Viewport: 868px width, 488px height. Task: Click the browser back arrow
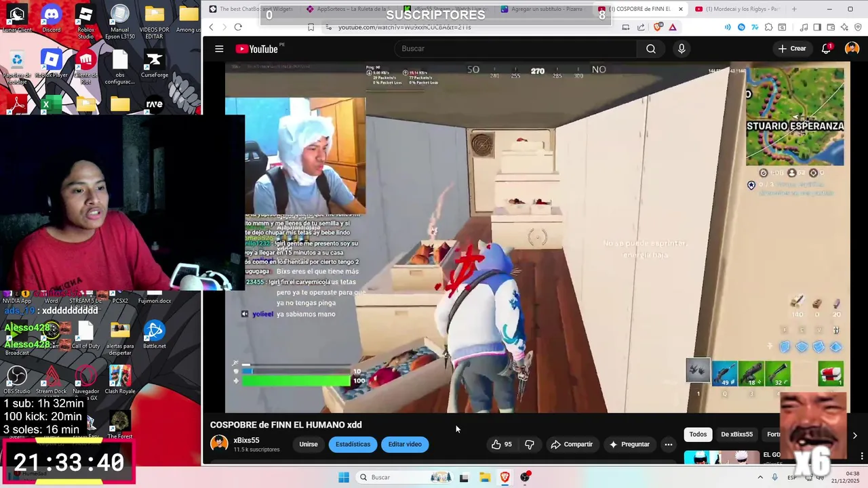(211, 27)
